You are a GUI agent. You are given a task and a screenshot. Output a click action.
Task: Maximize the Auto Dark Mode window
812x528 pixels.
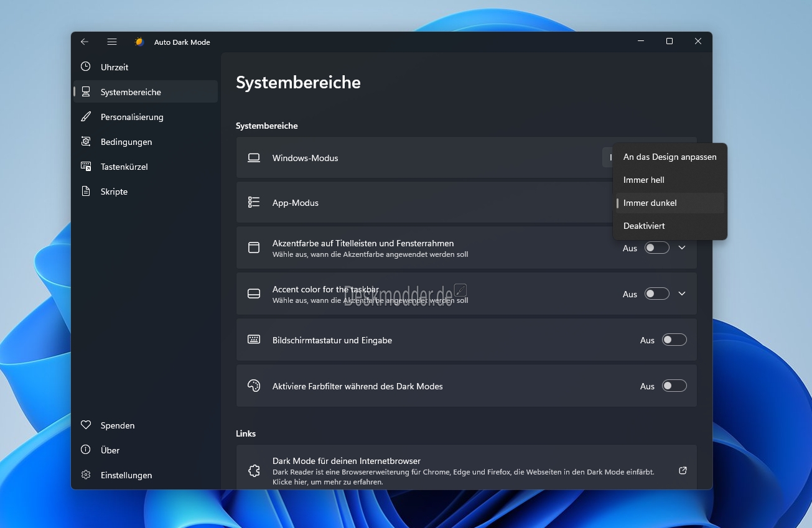670,42
